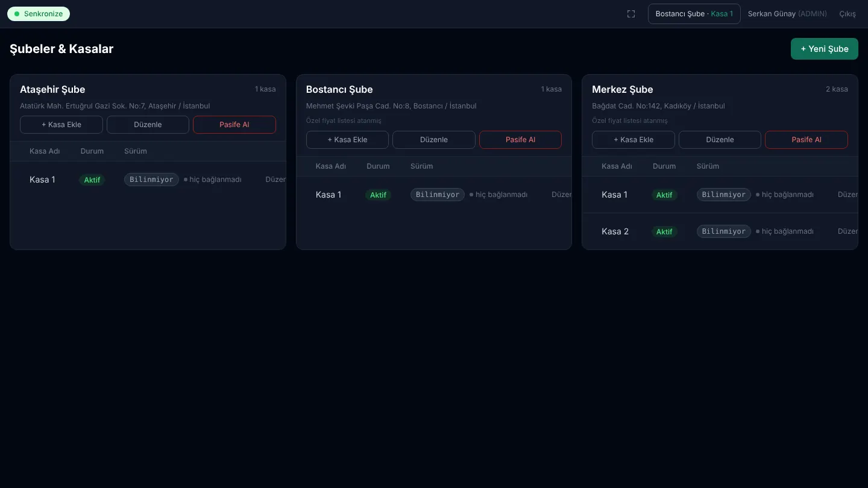Deactivate Bostancı Şube via Pasife Al

520,140
